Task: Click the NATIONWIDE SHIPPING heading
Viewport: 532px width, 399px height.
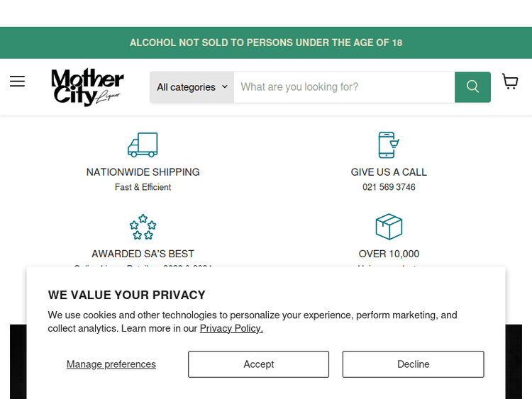Action: pyautogui.click(x=143, y=172)
